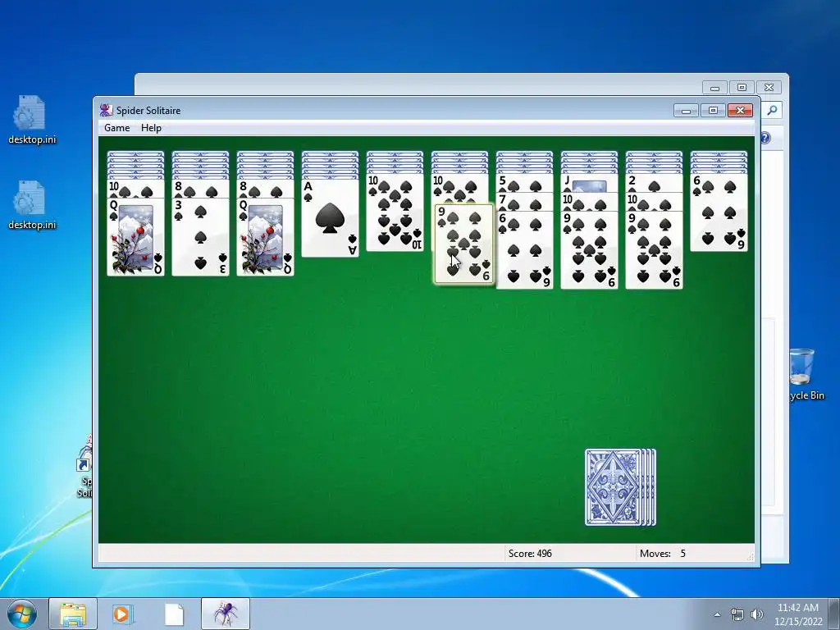Close the Spider Solitaire window
840x630 pixels.
coord(741,111)
